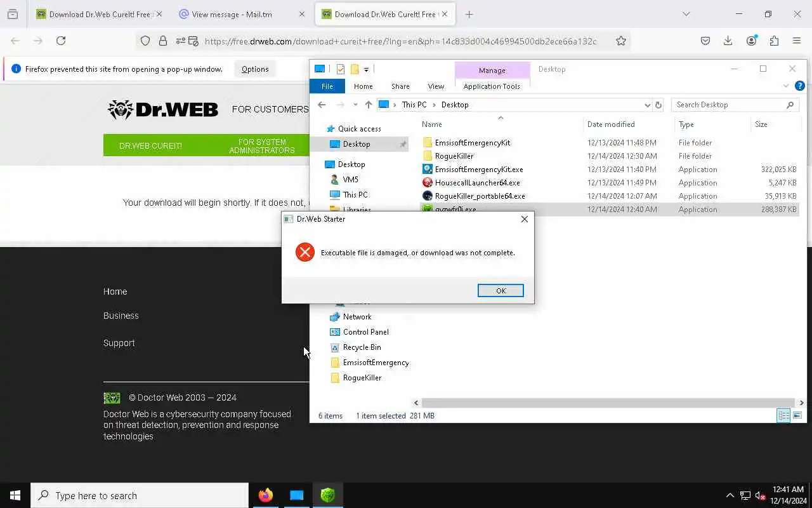Follow the Support footer link
The height and width of the screenshot is (508, 812).
119,343
